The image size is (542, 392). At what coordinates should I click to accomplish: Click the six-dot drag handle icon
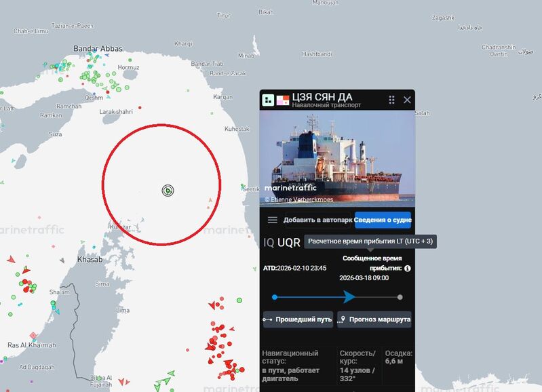(x=391, y=100)
